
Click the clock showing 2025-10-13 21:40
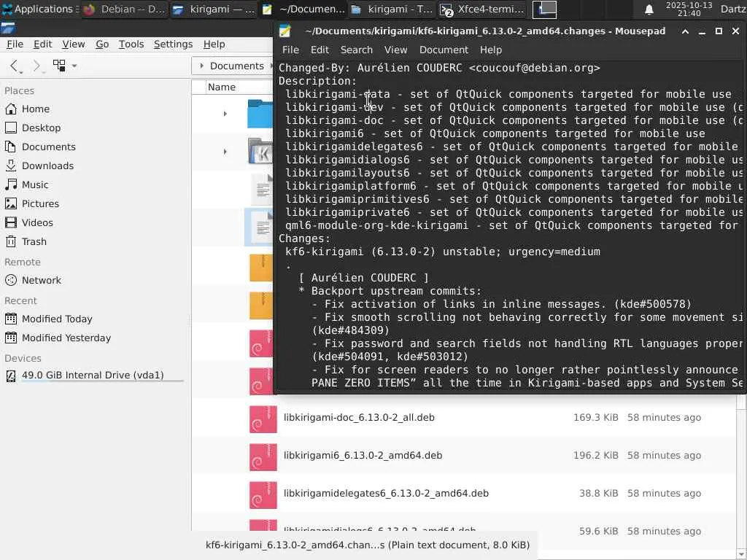689,9
